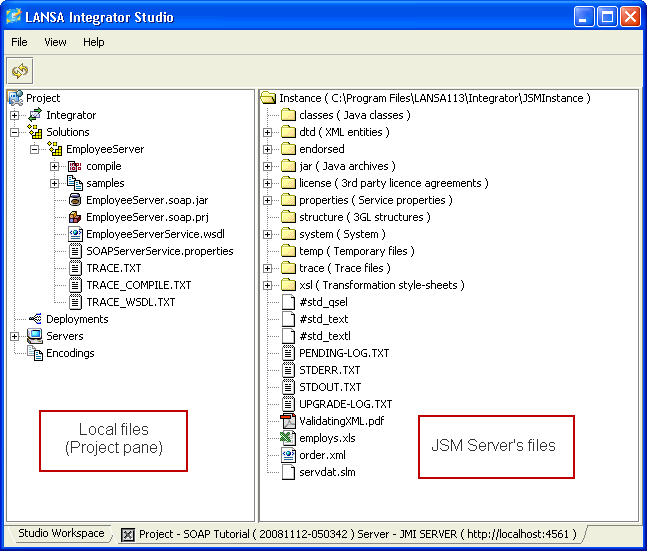Maximize the LANSA Integrator Studio window

pos(607,17)
